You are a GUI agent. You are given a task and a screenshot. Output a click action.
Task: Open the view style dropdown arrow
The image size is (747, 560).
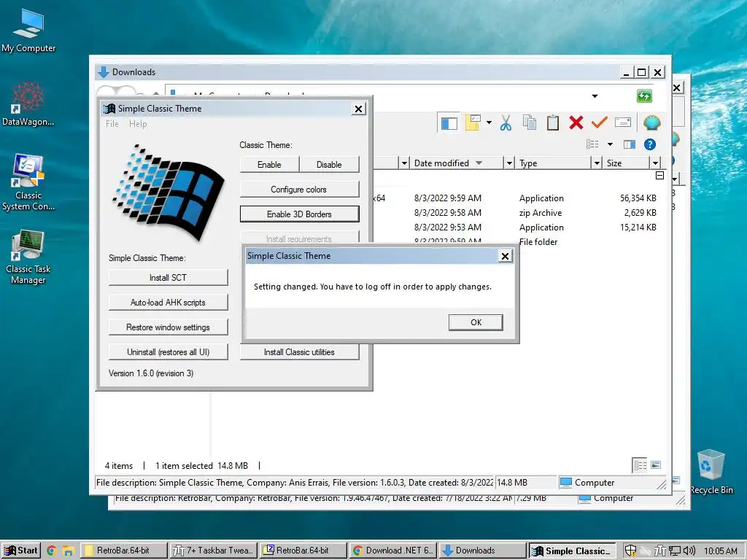point(610,144)
